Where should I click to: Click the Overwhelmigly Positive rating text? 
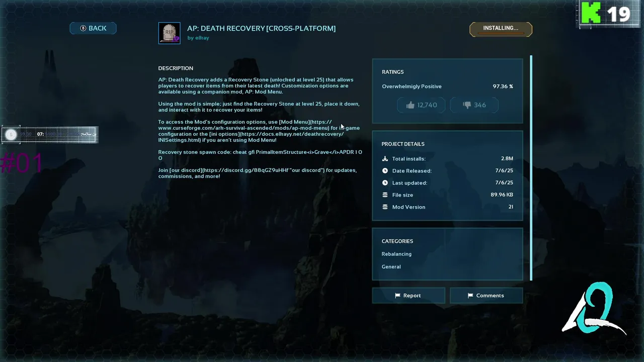coord(412,86)
